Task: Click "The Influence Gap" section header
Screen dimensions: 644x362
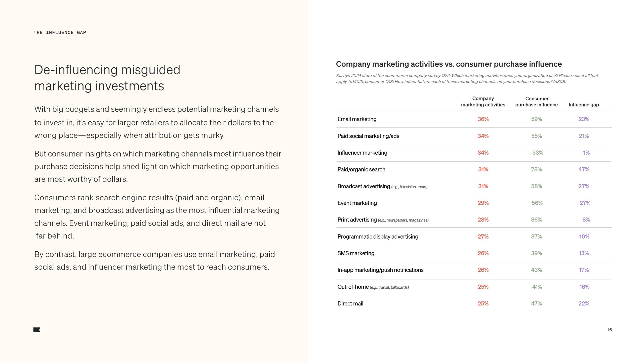Action: pyautogui.click(x=60, y=32)
